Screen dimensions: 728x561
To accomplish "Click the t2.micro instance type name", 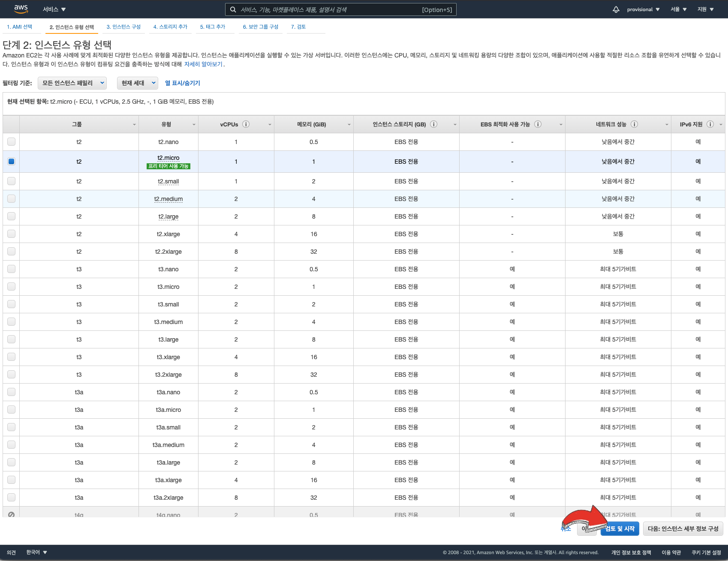I will click(x=168, y=158).
